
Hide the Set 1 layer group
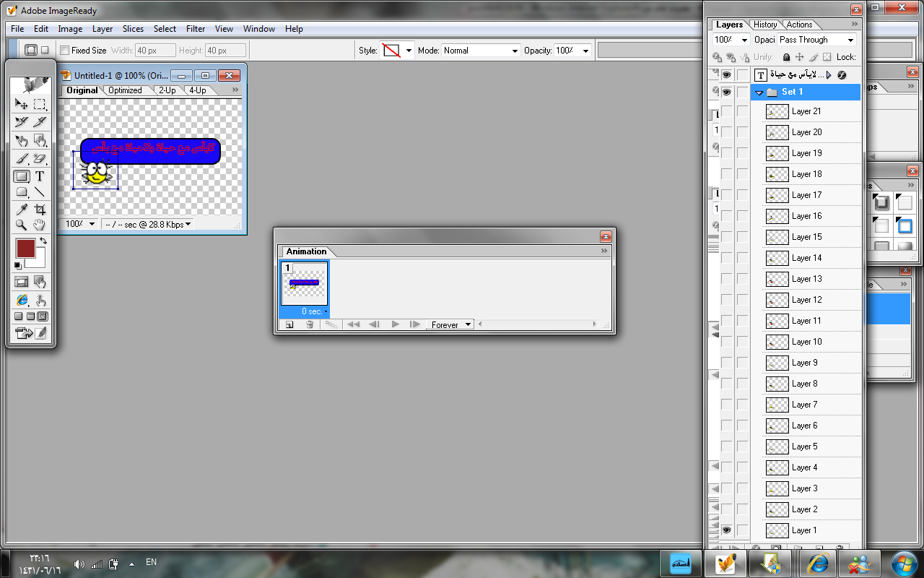coord(726,92)
